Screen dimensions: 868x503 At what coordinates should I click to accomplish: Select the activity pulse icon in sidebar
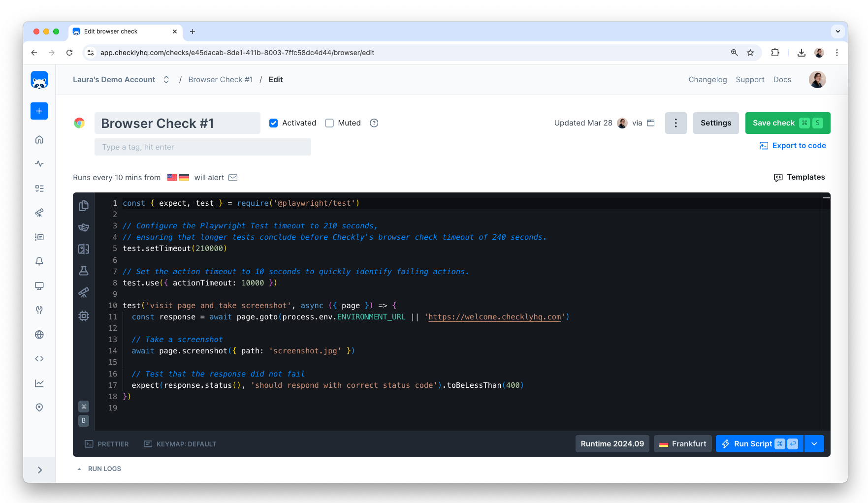[x=39, y=163]
